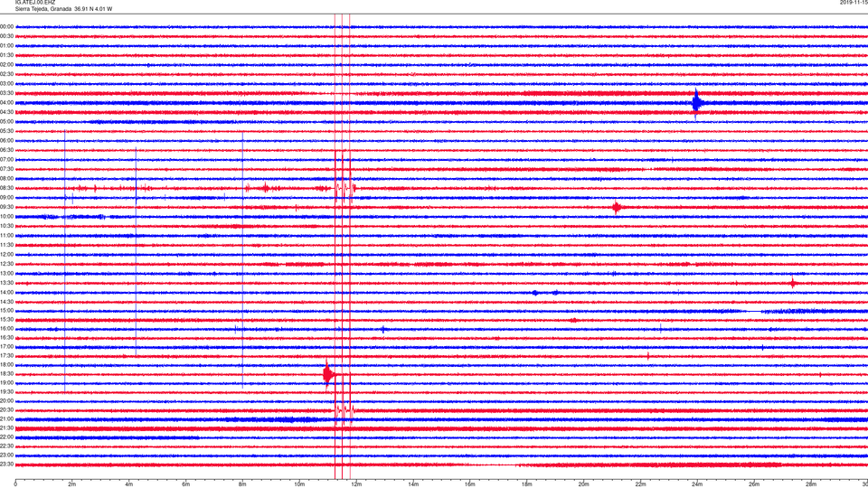Select the 07:00 trace time label
The image size is (868, 488).
(x=7, y=160)
